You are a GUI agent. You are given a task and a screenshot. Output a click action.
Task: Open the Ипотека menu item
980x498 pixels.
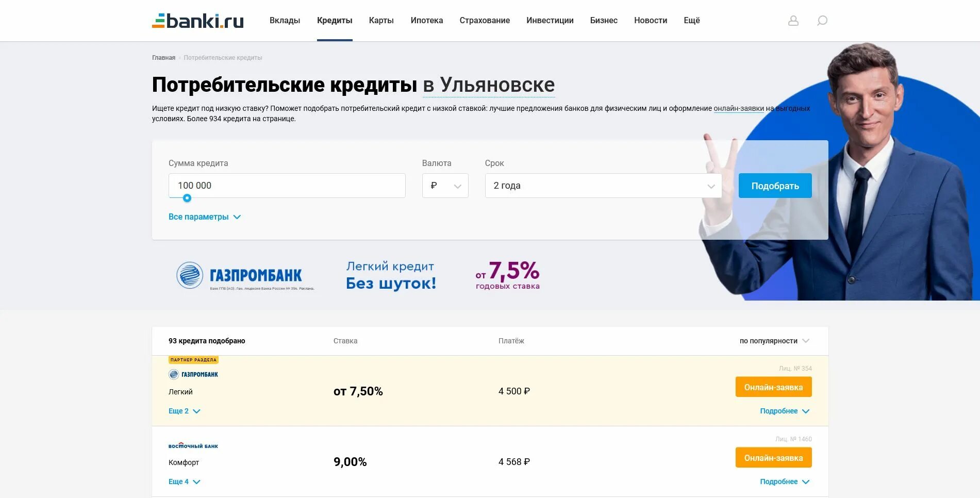(x=427, y=21)
